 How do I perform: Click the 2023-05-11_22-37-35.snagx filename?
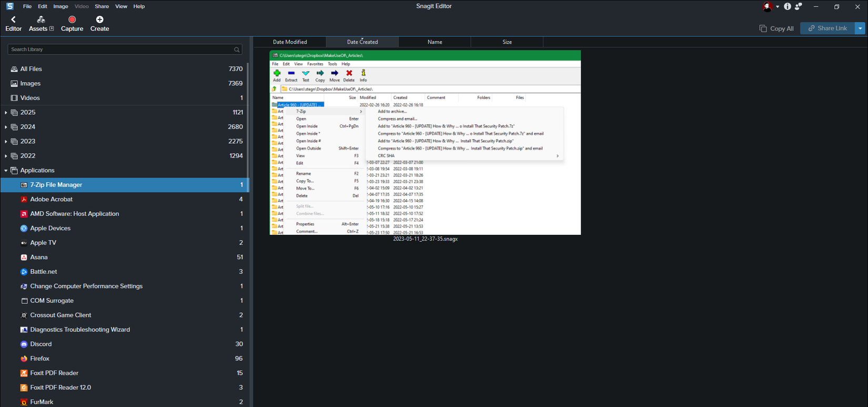[425, 239]
